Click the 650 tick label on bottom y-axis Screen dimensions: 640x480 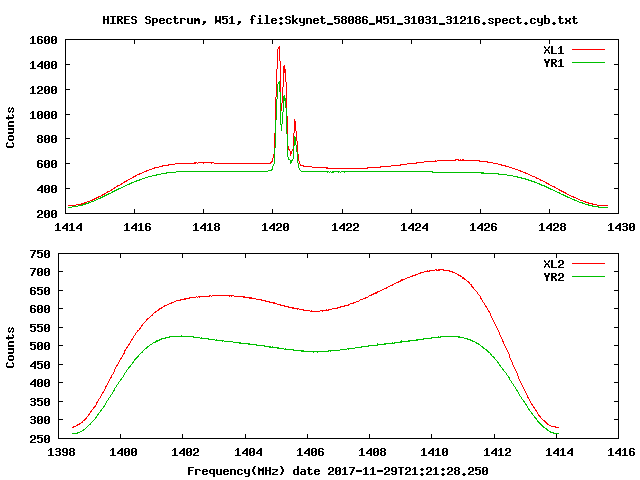(40, 291)
